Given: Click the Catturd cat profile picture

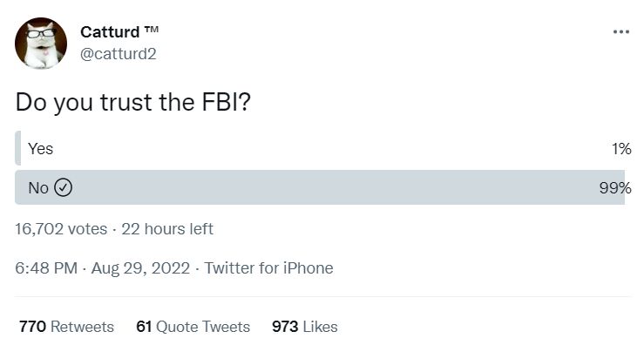Looking at the screenshot, I should [41, 44].
